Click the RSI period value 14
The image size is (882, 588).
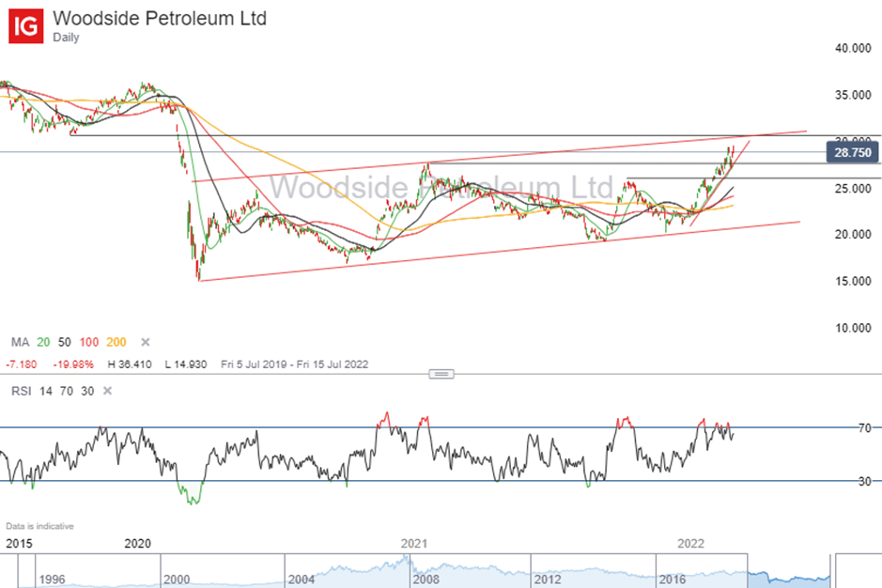click(x=46, y=391)
